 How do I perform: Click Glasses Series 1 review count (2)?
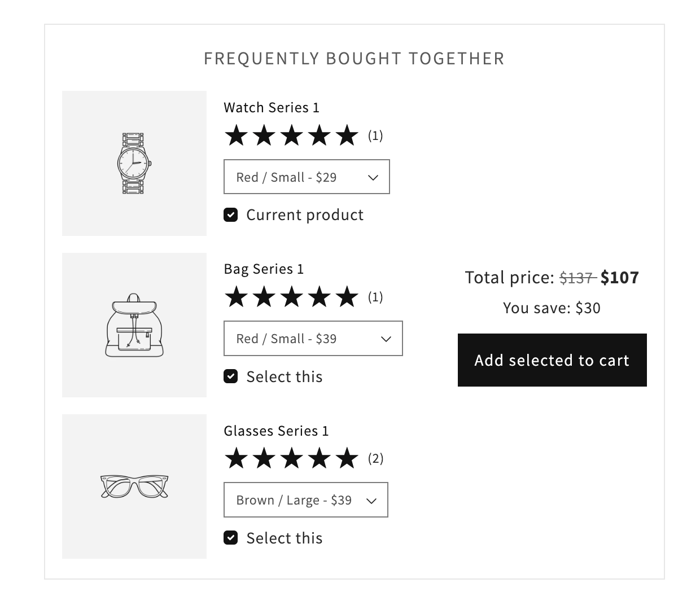point(375,458)
